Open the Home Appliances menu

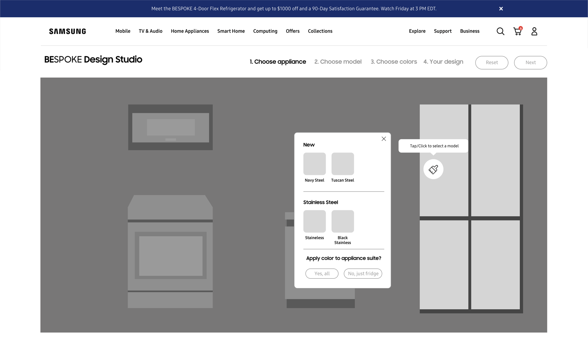190,31
